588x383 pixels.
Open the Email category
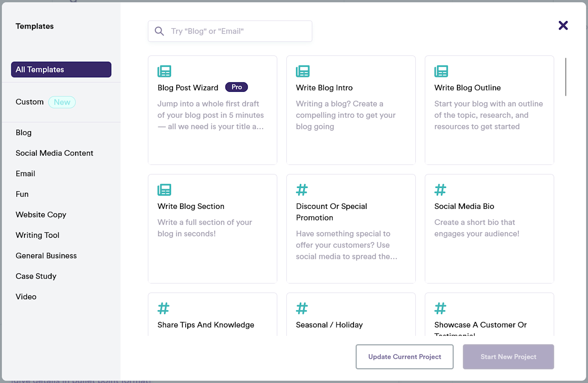click(x=25, y=174)
